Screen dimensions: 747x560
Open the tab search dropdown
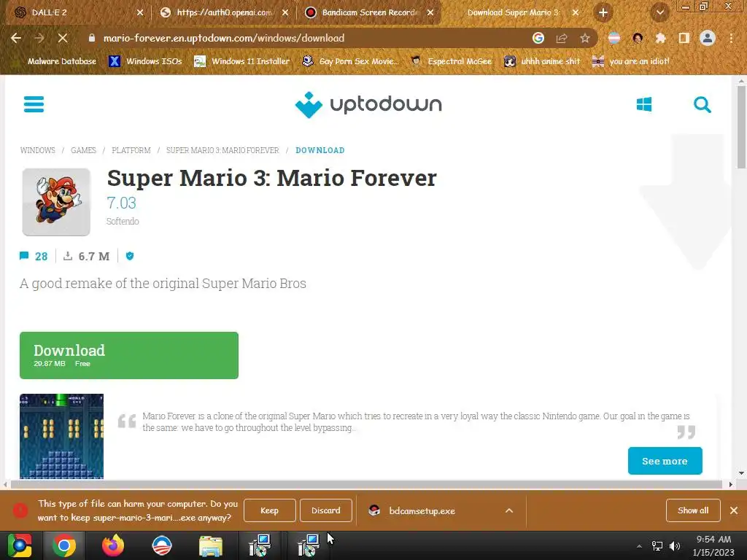click(x=660, y=12)
